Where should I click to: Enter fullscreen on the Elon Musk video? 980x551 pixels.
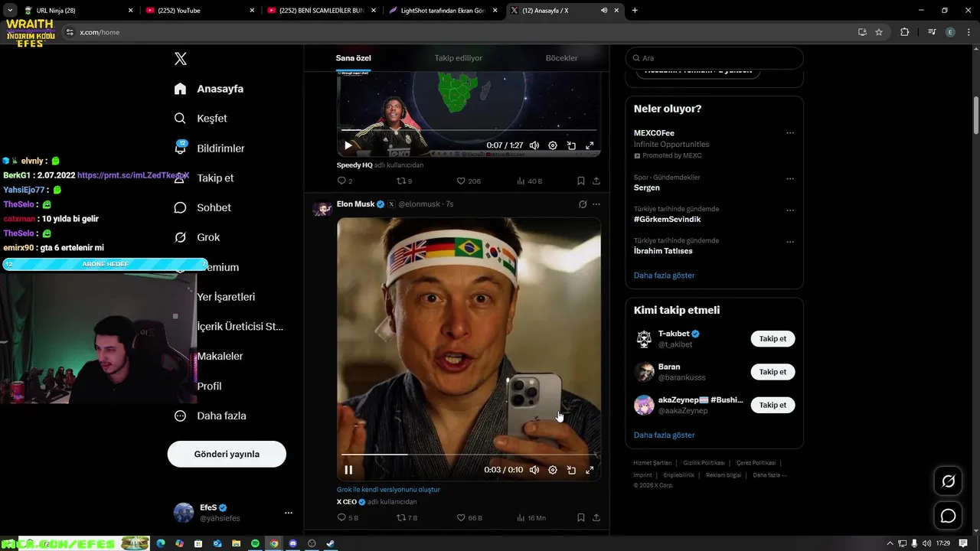click(x=590, y=470)
